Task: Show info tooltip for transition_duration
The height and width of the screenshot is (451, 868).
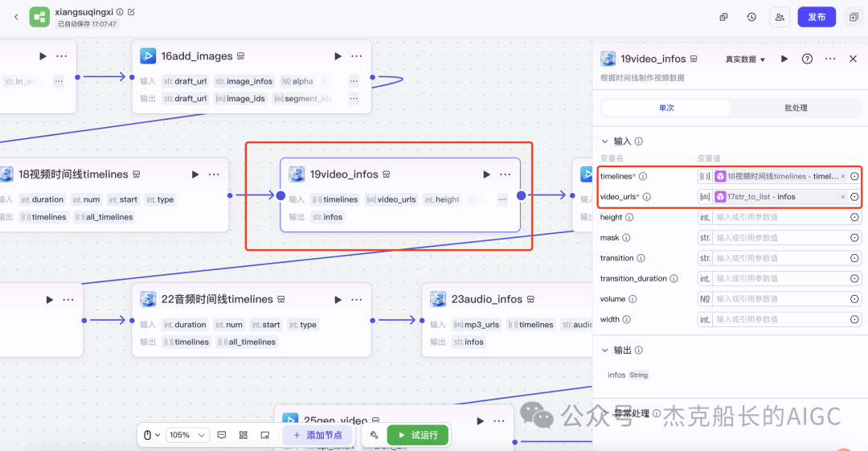Action: 674,279
